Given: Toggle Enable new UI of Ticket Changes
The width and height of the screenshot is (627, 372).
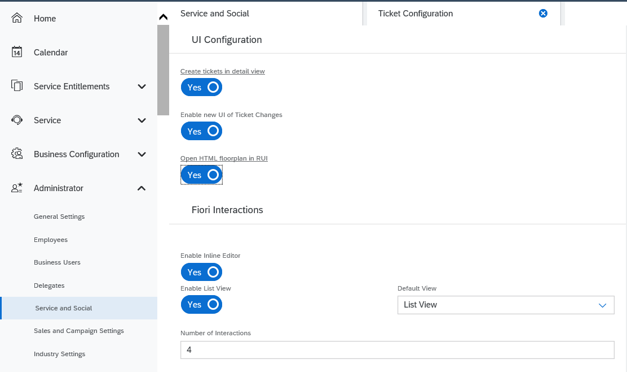Looking at the screenshot, I should (x=202, y=131).
